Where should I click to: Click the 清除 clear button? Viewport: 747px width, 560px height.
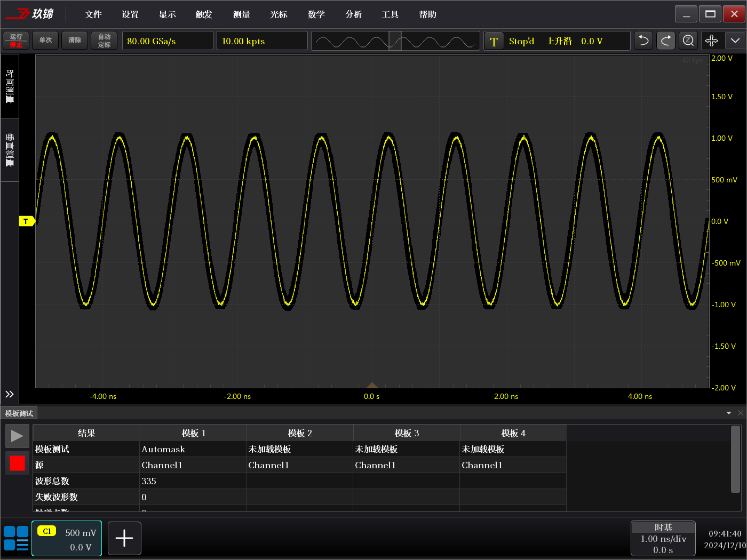75,41
